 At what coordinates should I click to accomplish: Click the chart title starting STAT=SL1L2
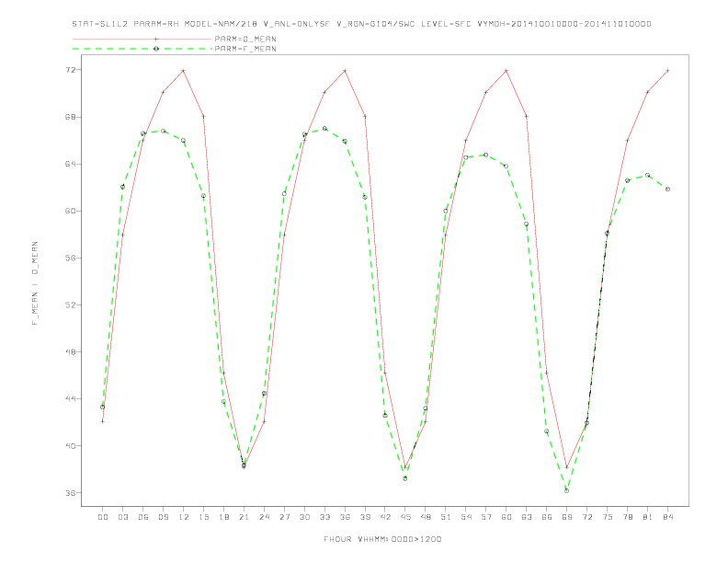click(x=361, y=24)
